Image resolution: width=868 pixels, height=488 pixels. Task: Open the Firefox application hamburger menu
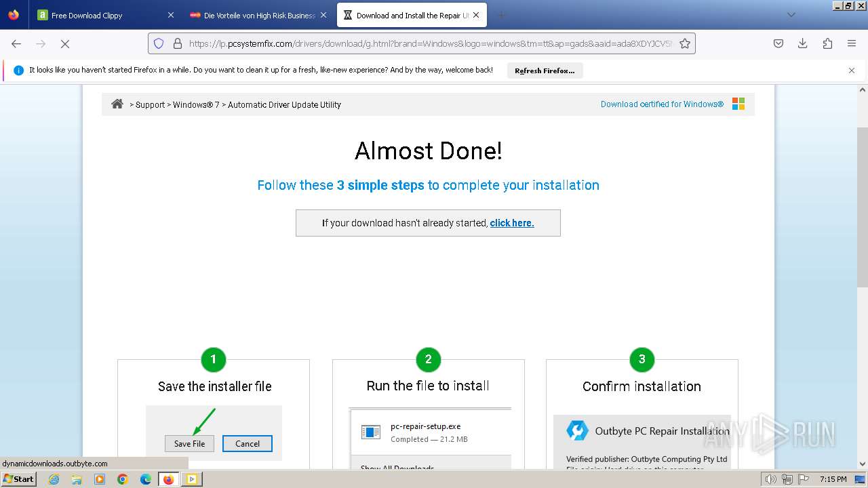tap(852, 43)
